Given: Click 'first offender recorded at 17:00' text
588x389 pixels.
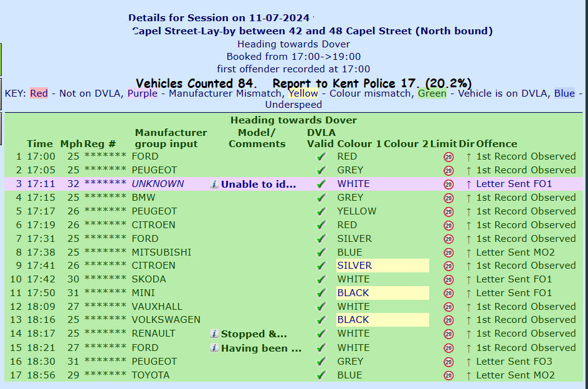Looking at the screenshot, I should pos(293,69).
